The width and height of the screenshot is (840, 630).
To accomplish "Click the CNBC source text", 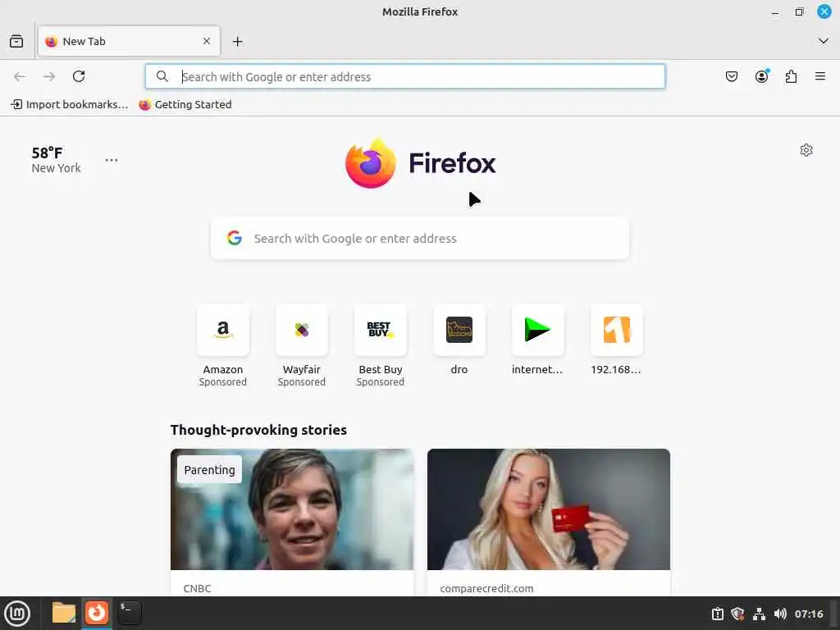I will coord(197,588).
